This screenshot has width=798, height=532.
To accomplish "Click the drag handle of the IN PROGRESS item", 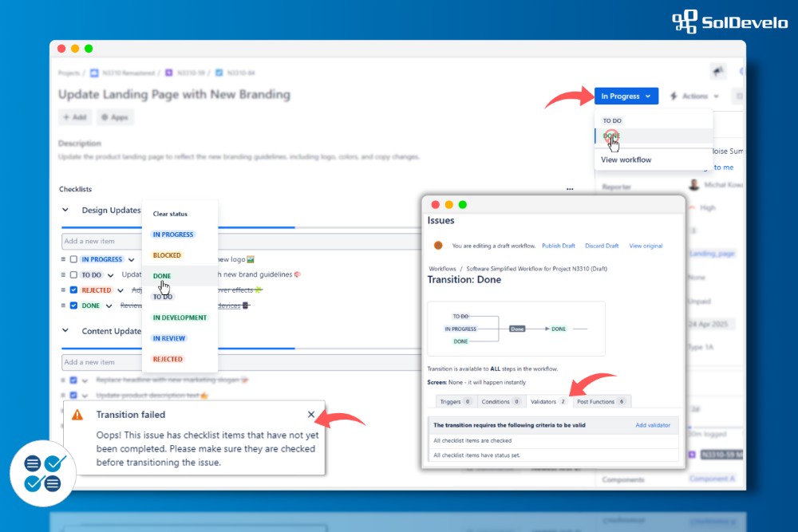I will tap(63, 259).
